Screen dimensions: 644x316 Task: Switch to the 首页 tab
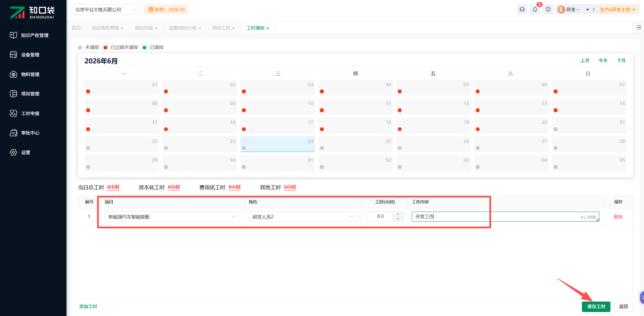click(76, 28)
